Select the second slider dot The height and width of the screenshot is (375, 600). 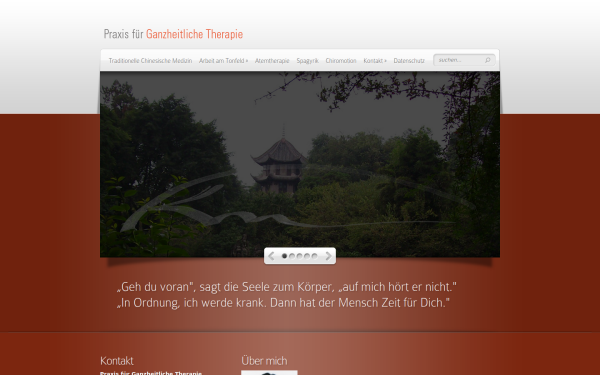[x=292, y=256]
